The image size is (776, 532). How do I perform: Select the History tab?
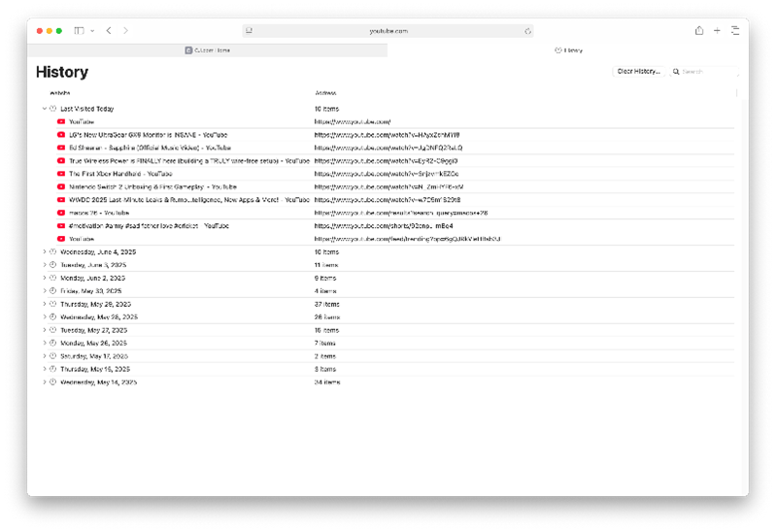[568, 50]
